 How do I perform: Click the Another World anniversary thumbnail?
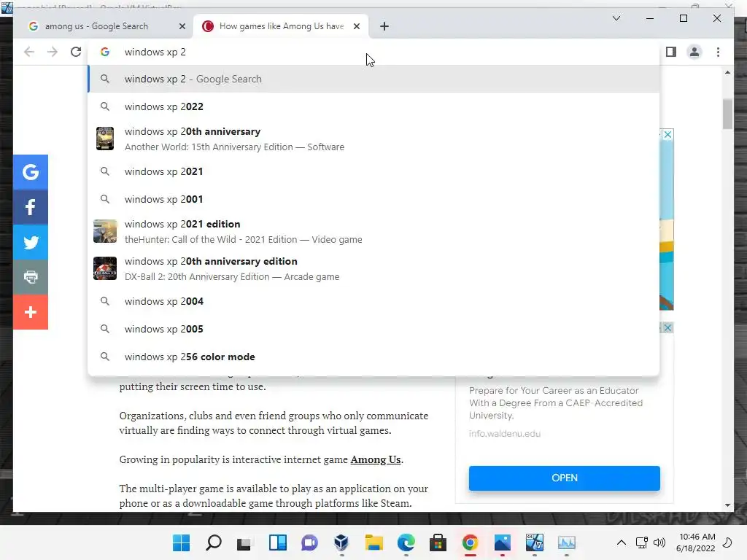105,139
